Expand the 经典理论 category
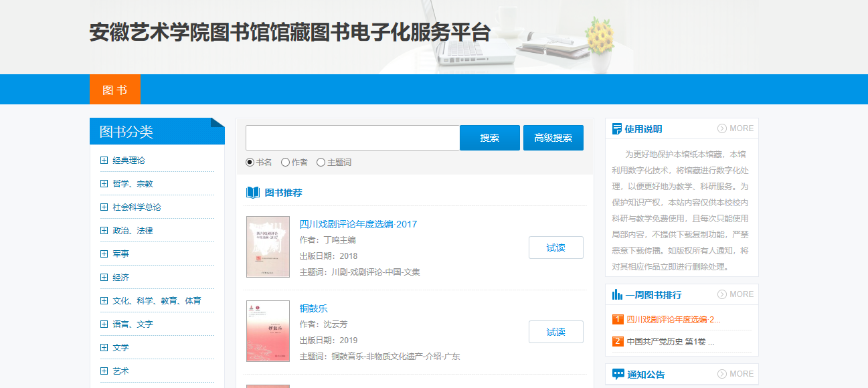Viewport: 868px width, 388px height. (104, 161)
